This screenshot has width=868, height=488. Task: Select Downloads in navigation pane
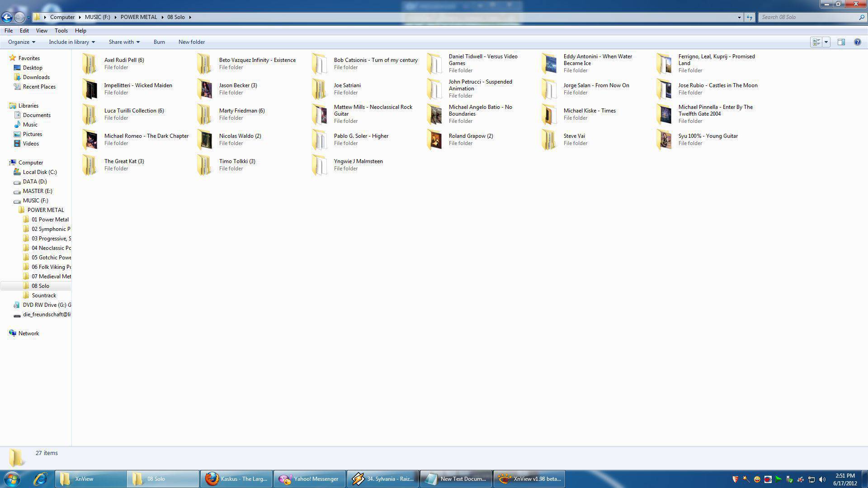(x=36, y=77)
